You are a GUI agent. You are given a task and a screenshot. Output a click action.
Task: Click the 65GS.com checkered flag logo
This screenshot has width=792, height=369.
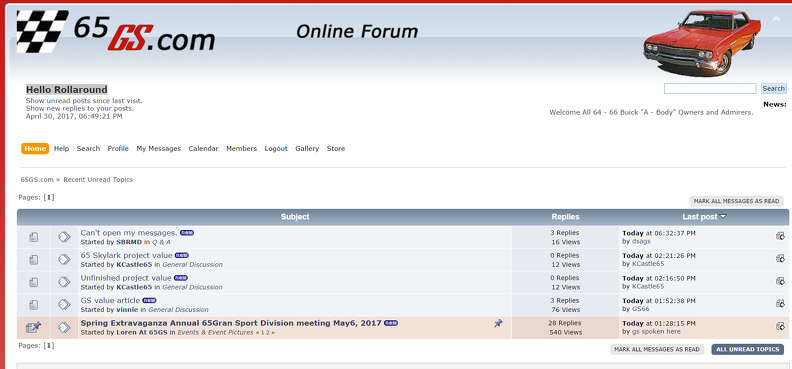pyautogui.click(x=117, y=32)
